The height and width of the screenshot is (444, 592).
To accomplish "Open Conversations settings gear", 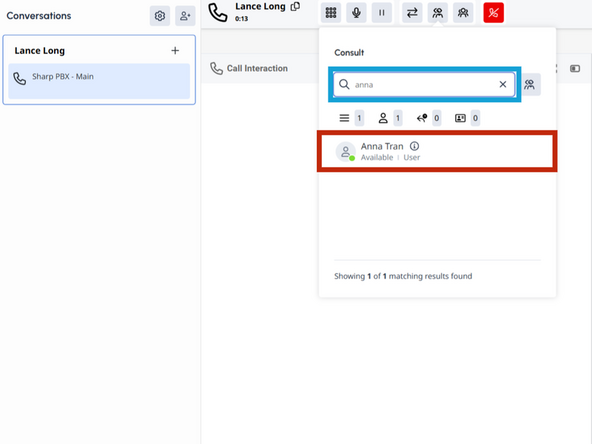I will [x=160, y=16].
